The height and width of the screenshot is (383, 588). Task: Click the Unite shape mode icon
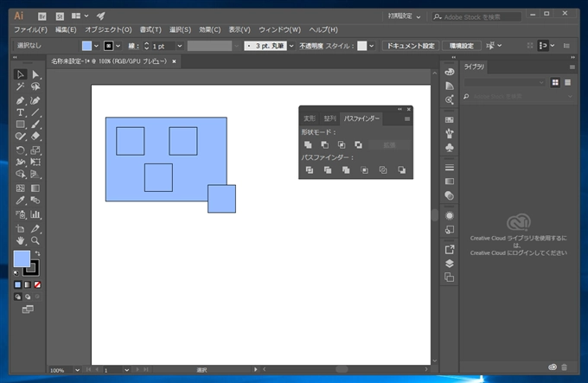(308, 144)
